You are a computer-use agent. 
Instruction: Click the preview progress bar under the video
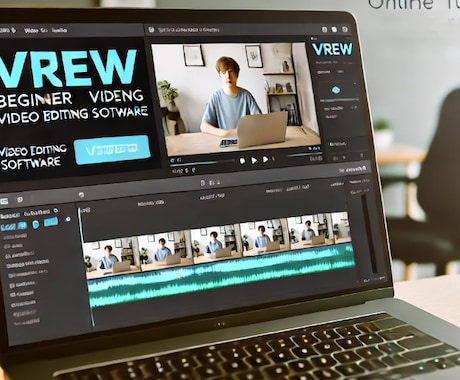(x=203, y=163)
